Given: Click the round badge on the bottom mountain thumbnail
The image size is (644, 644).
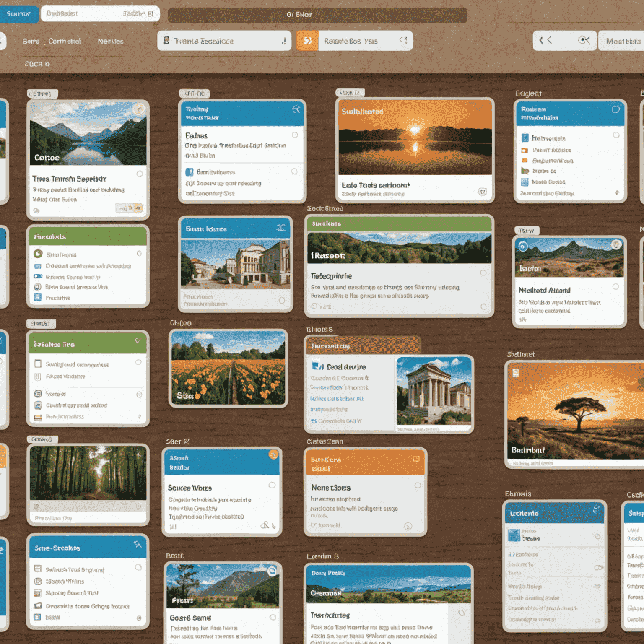Looking at the screenshot, I should click(x=272, y=571).
